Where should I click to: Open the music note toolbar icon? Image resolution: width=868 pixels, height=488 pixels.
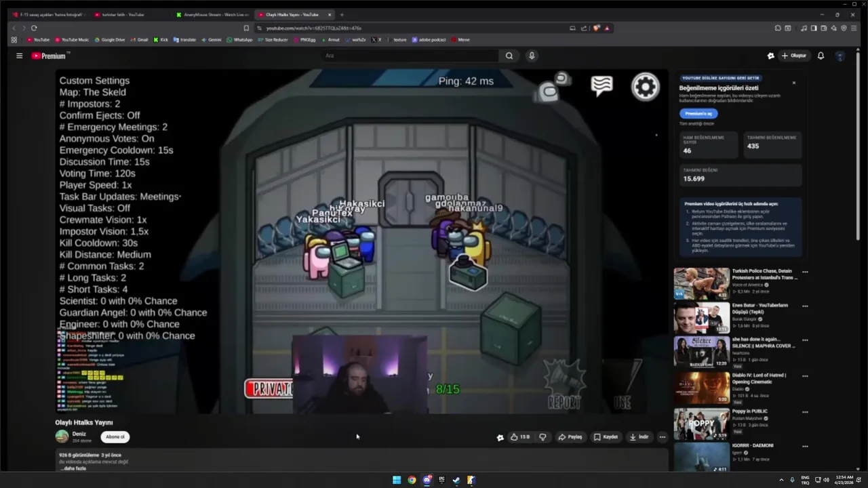pos(804,28)
